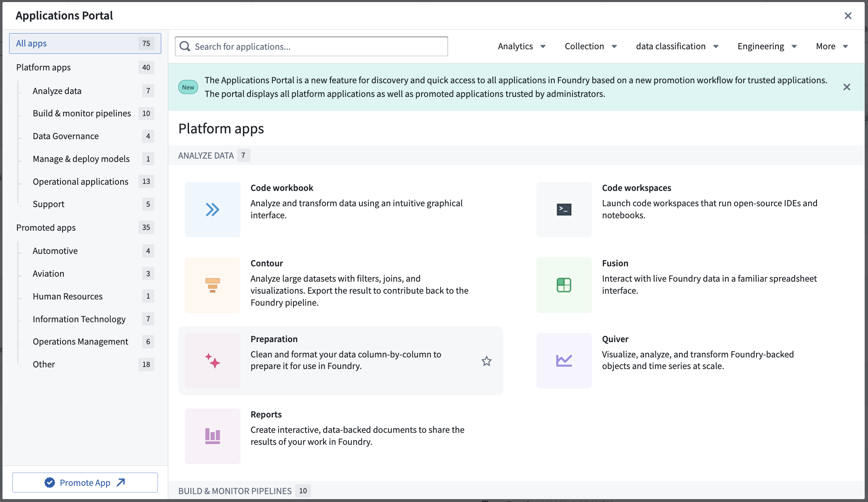Select Promoted apps category
Screen dimensions: 868x502
point(85,227)
